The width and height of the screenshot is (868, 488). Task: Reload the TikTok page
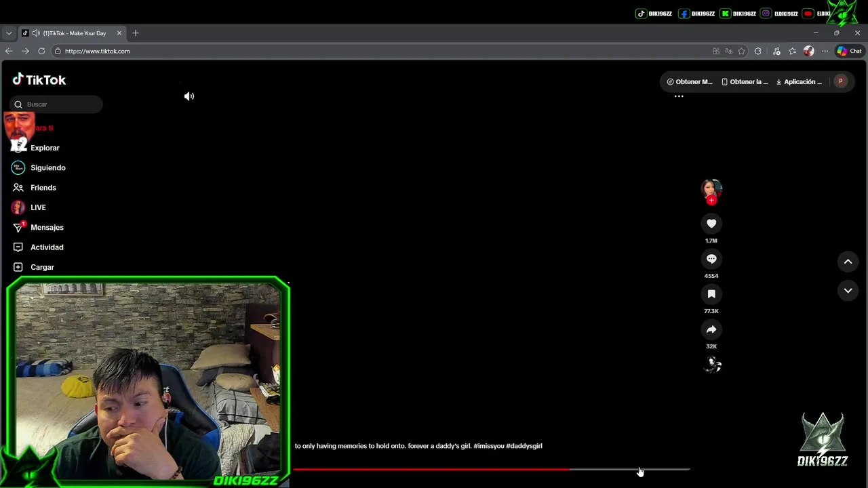coord(41,51)
